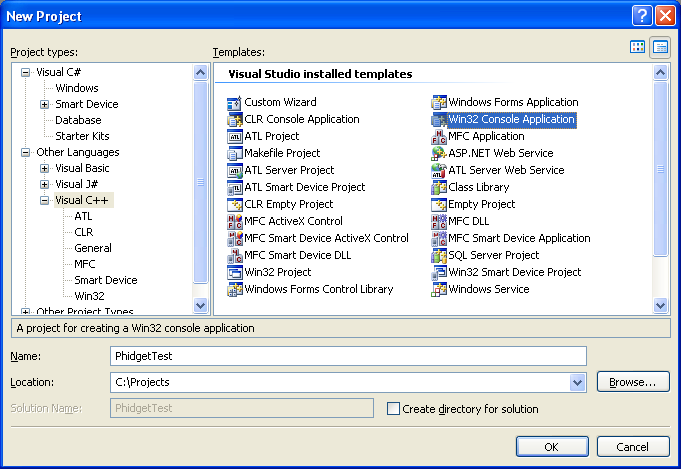This screenshot has width=681, height=469.
Task: Select Windows under Visual C#
Action: (77, 88)
